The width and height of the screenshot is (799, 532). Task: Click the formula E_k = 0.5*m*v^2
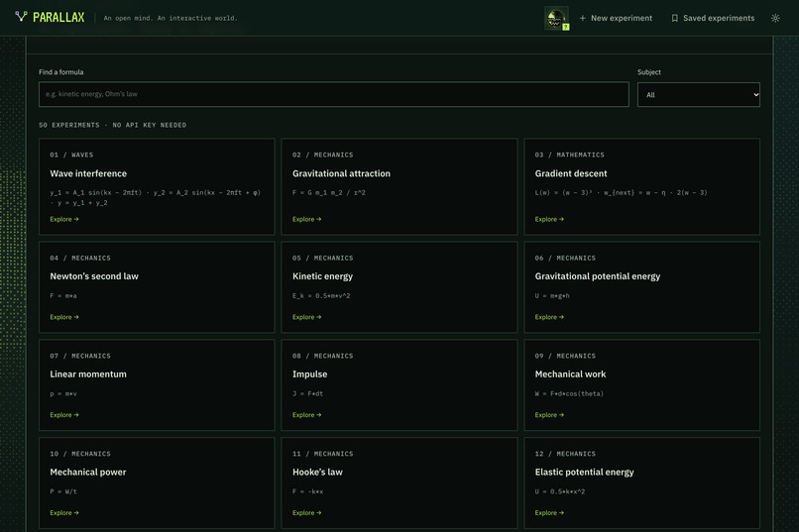[321, 296]
